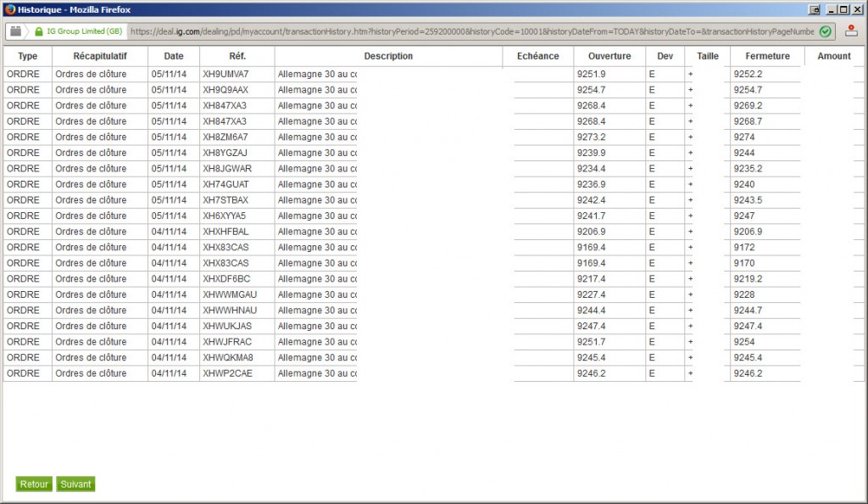Click the Amount column header
Viewport: 868px width, 504px height.
[x=834, y=56]
